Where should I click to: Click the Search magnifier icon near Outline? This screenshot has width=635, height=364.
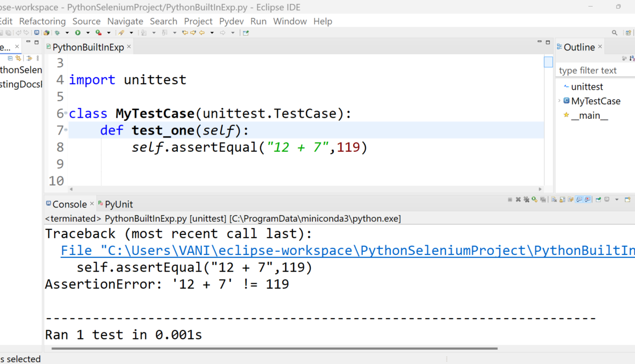pyautogui.click(x=615, y=33)
